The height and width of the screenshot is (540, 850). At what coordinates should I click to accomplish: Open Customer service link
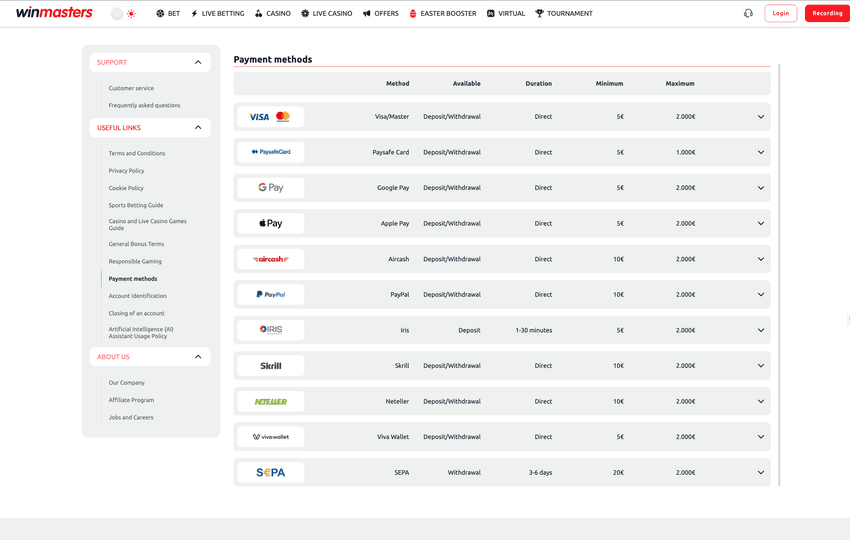[131, 88]
